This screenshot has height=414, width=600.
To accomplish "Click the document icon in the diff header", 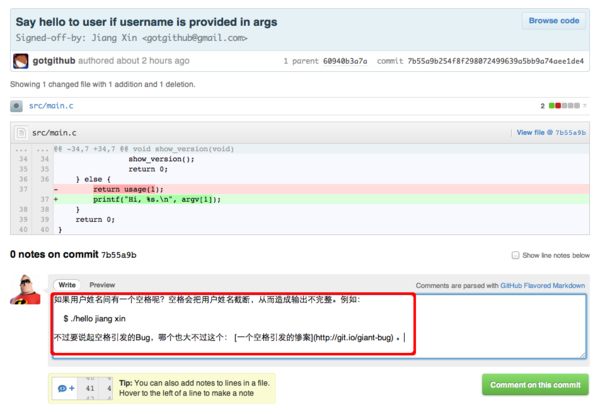I will tap(21, 133).
